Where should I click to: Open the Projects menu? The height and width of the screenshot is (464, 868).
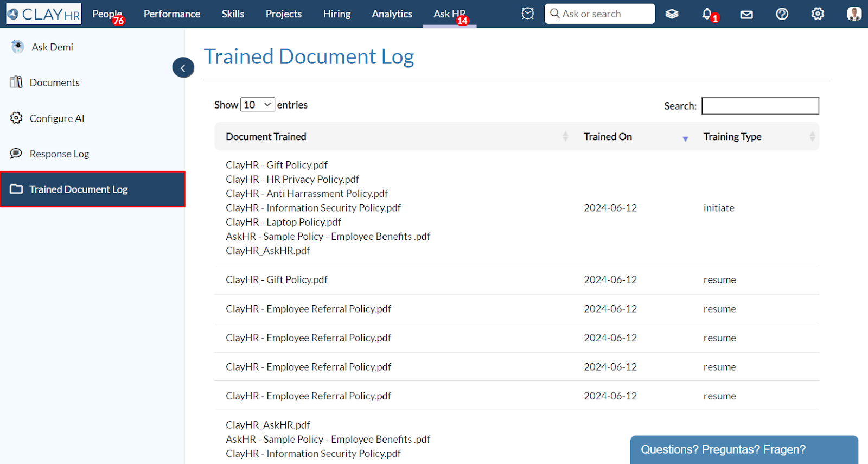[x=284, y=14]
